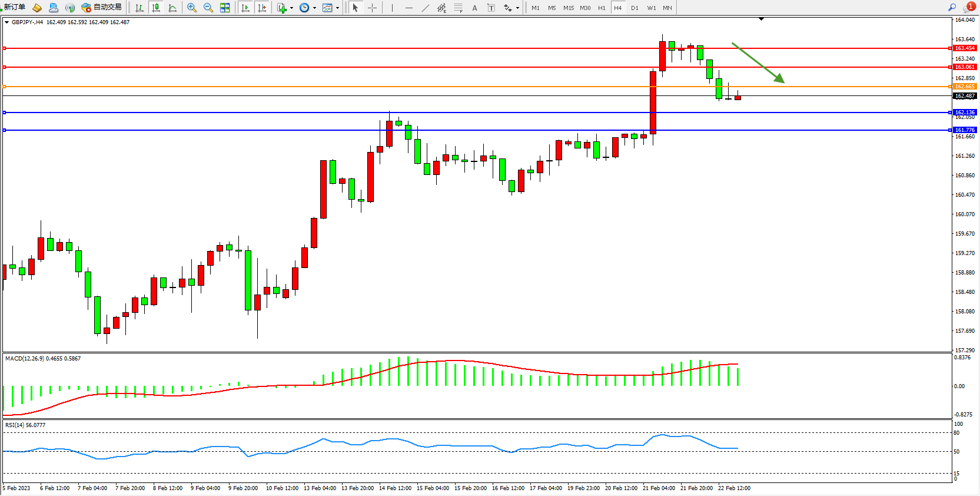This screenshot has height=496, width=980.
Task: Toggle the Candlesticks chart mode
Action: click(x=156, y=8)
